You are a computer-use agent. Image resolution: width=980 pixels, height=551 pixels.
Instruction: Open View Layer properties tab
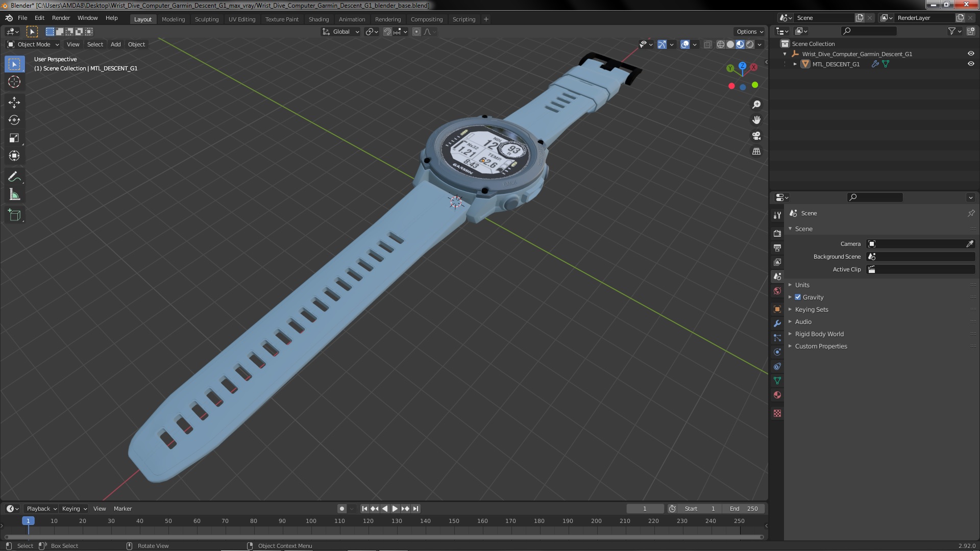click(x=777, y=262)
